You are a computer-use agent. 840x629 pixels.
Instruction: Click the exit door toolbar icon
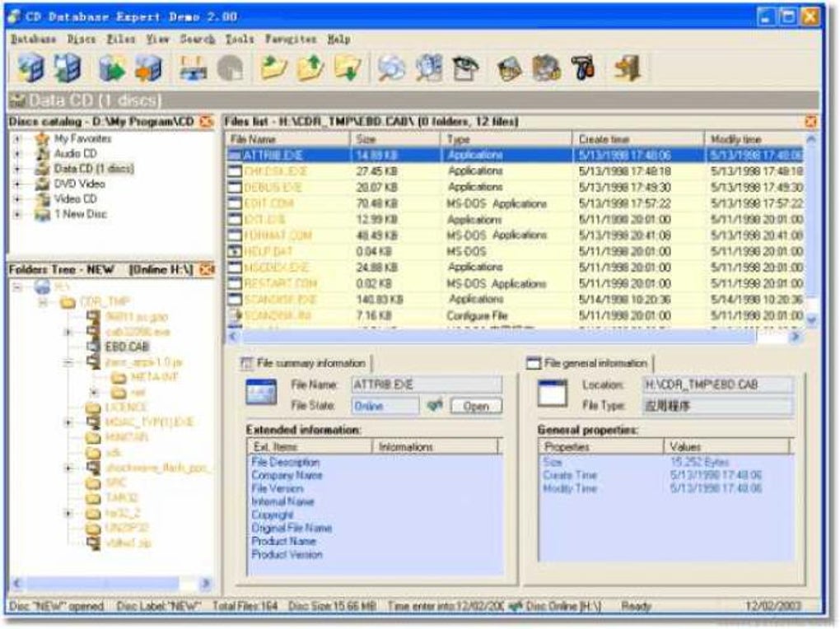click(x=627, y=68)
